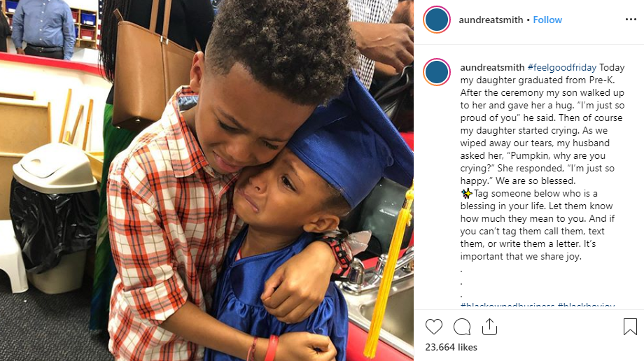Open the three-dot more options menu
Viewport: 644px width, 361px height.
click(631, 20)
